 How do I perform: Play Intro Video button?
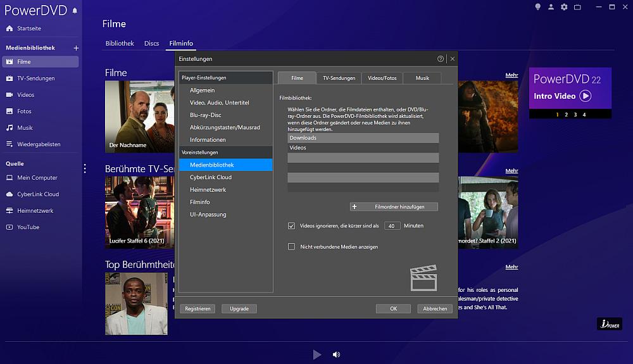pos(586,96)
